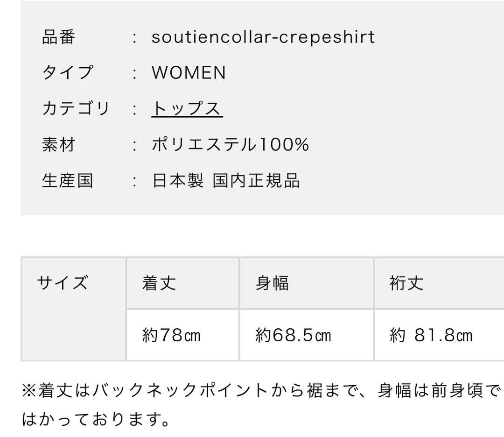The image size is (504, 437).
Task: Click the サイズ table header cell
Action: (63, 283)
